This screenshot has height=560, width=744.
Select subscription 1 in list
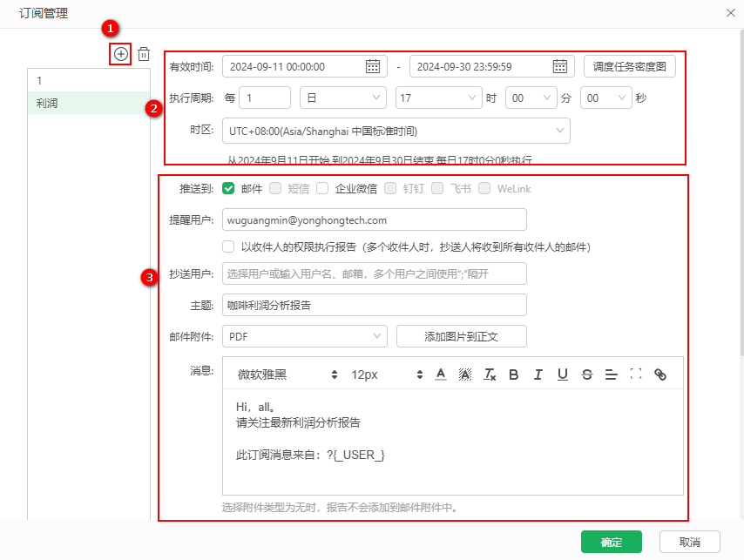(x=89, y=81)
